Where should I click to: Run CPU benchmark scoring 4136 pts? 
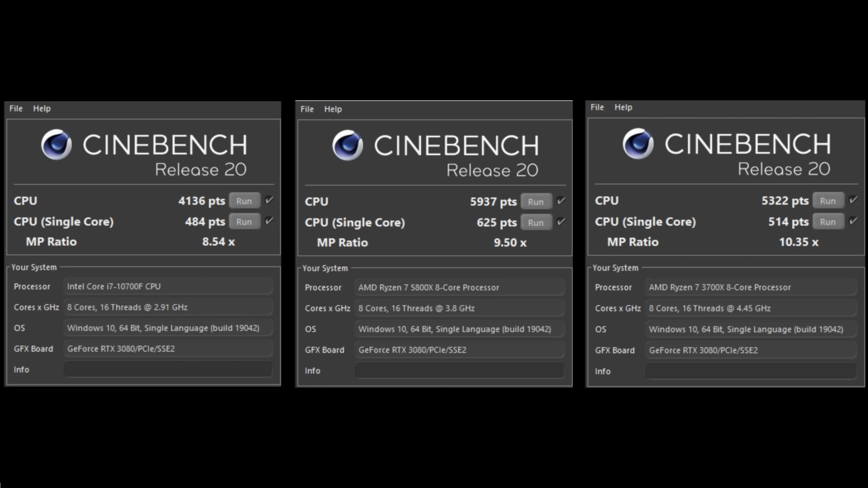(244, 201)
